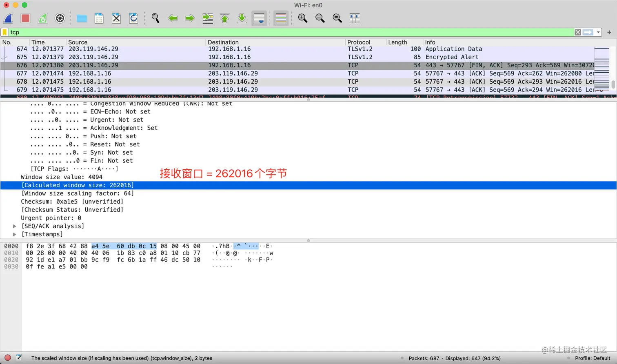The width and height of the screenshot is (617, 364).
Task: Click Profile: Default in status bar
Action: pos(593,358)
